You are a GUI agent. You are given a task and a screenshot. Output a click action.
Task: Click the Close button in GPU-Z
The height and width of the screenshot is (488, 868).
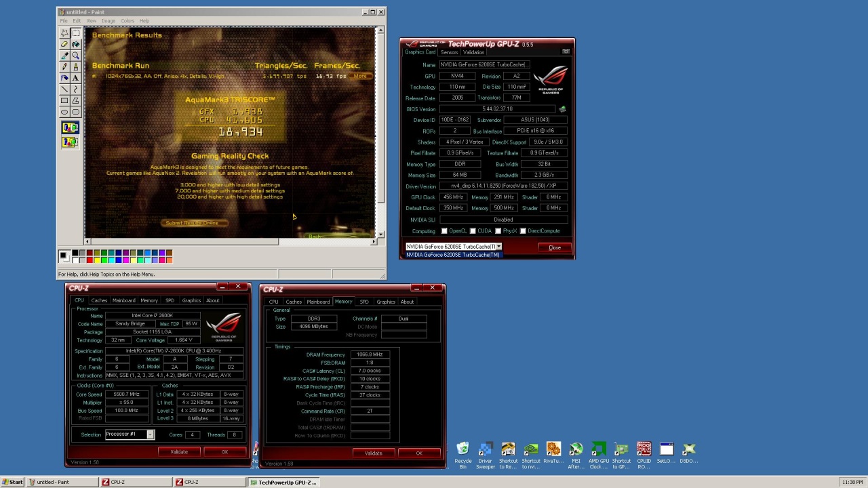pos(554,247)
